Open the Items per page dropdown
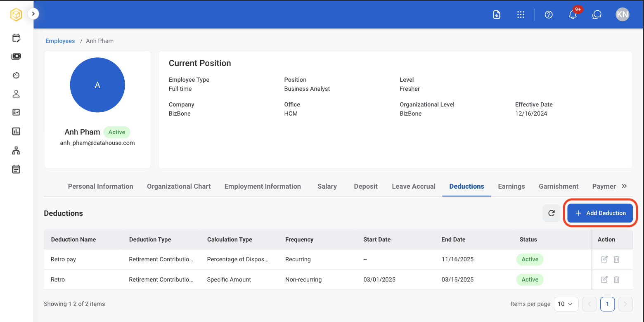 (566, 304)
